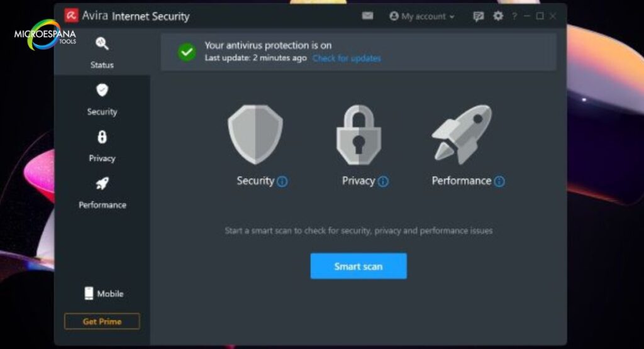
Task: Click the help question mark icon
Action: pyautogui.click(x=515, y=16)
